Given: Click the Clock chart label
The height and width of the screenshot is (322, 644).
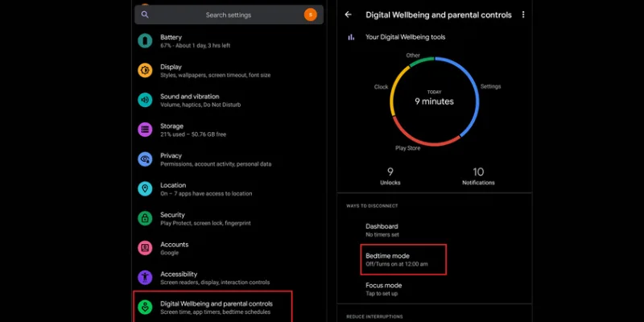Looking at the screenshot, I should tap(381, 87).
